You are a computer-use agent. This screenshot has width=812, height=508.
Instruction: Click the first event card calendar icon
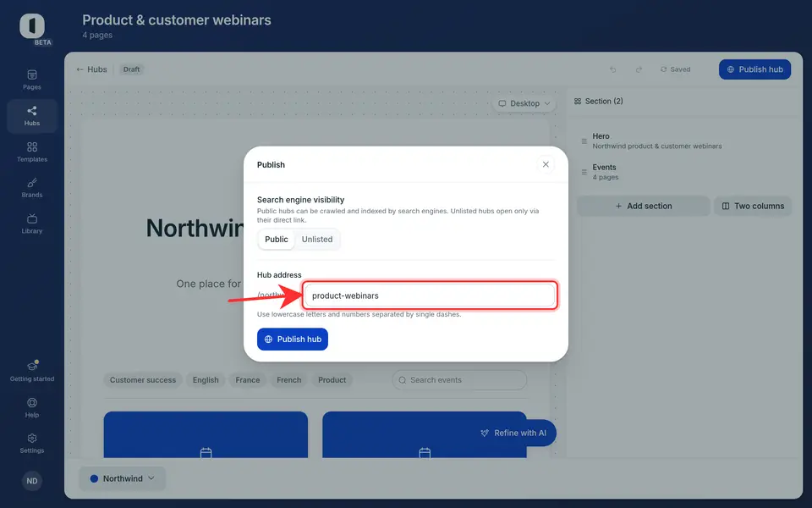tap(206, 452)
